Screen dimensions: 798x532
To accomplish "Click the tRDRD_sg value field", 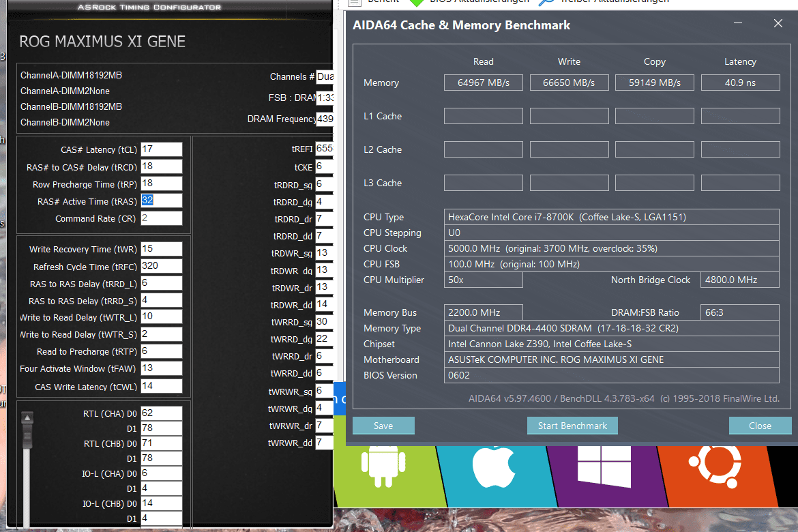I will (x=324, y=183).
